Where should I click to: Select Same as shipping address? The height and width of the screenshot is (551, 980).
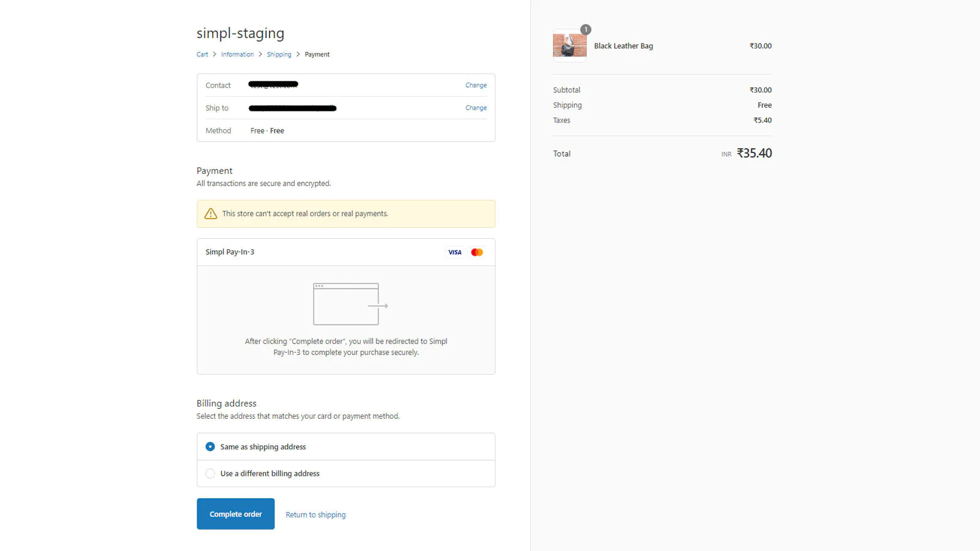coord(346,447)
